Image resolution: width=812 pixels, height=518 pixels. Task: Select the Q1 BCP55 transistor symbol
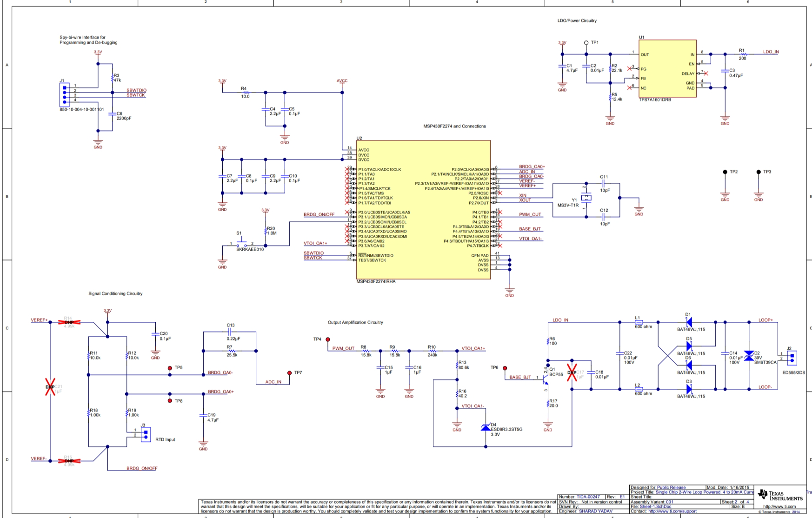(x=546, y=378)
